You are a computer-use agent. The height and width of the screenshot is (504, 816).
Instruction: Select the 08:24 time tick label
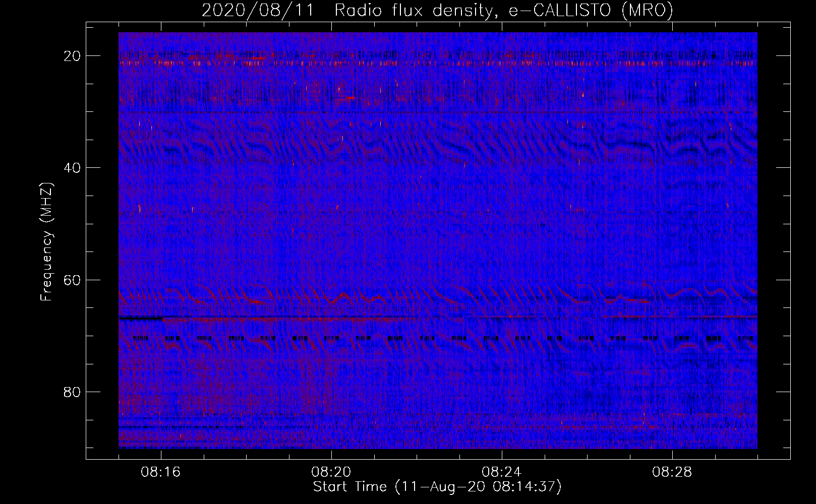502,472
